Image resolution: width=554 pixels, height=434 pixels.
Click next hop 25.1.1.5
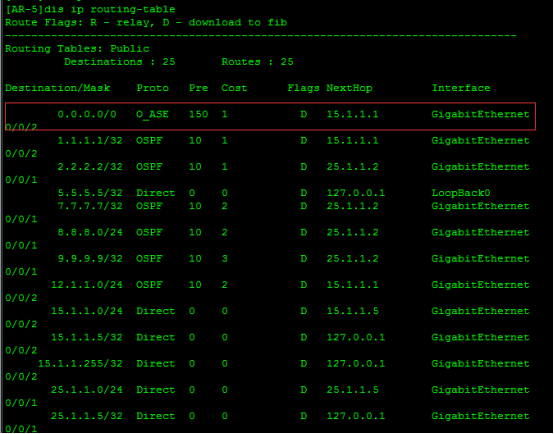(x=353, y=390)
